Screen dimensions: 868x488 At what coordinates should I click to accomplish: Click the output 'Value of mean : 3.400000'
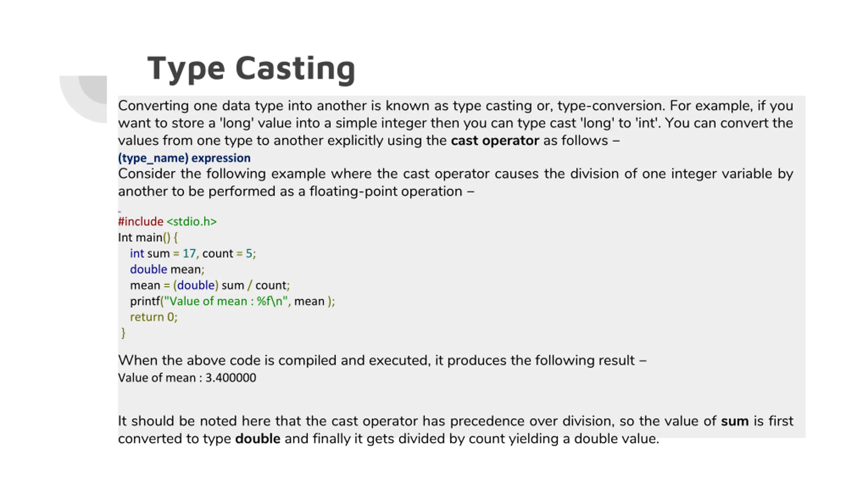[x=187, y=378]
